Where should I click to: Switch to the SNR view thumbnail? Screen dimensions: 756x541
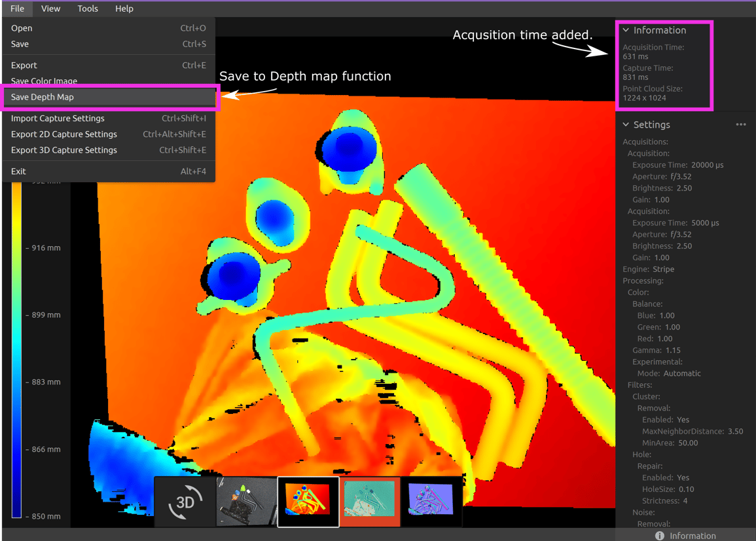[369, 501]
